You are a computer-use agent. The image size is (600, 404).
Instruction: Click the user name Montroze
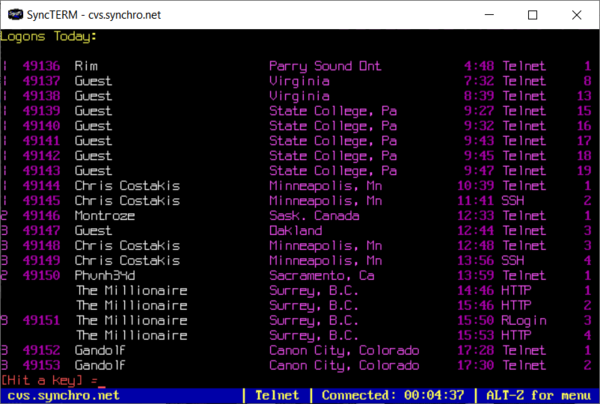tap(105, 215)
